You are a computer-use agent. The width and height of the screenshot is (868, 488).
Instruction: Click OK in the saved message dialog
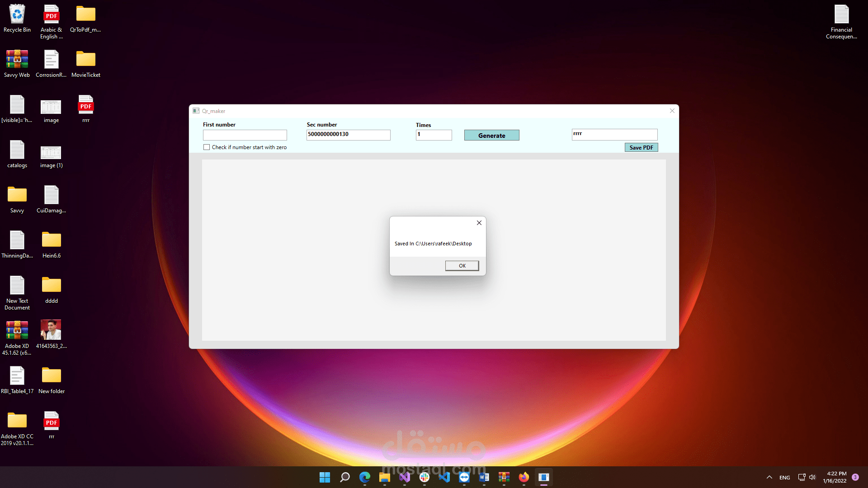[462, 266]
